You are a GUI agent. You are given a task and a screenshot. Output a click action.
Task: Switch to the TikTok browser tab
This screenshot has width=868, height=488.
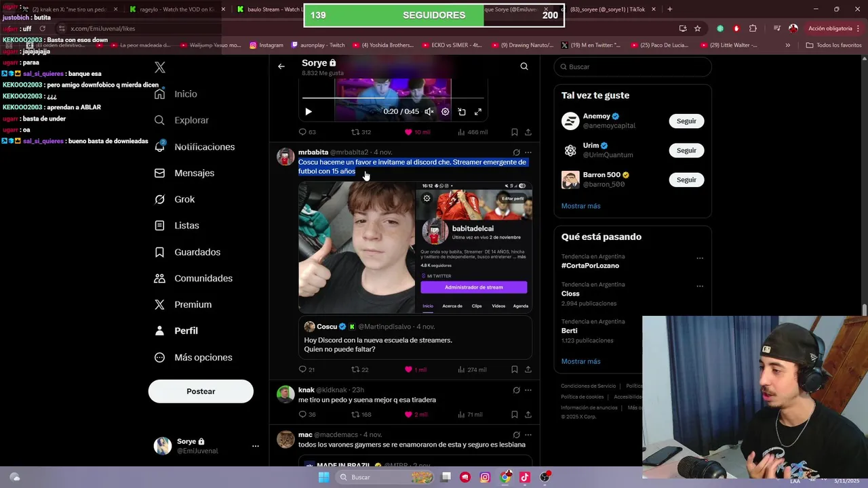pyautogui.click(x=611, y=9)
